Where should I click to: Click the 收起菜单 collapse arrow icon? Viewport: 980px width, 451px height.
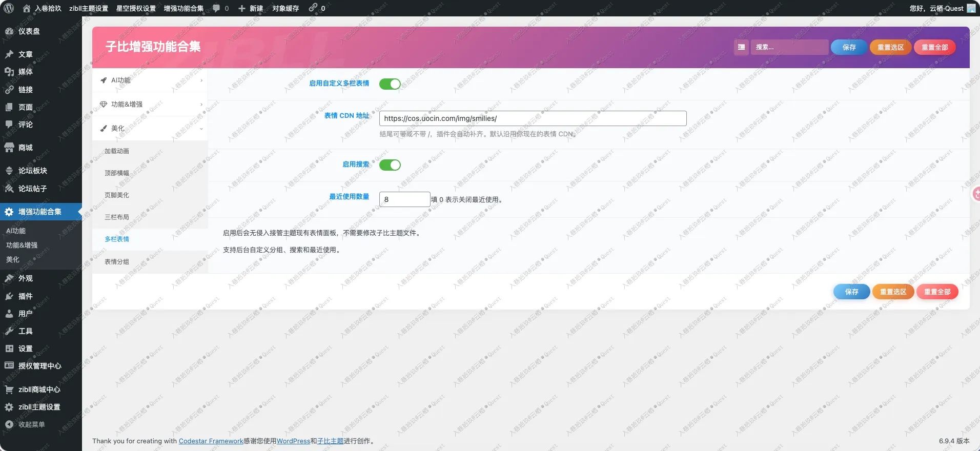(9, 424)
